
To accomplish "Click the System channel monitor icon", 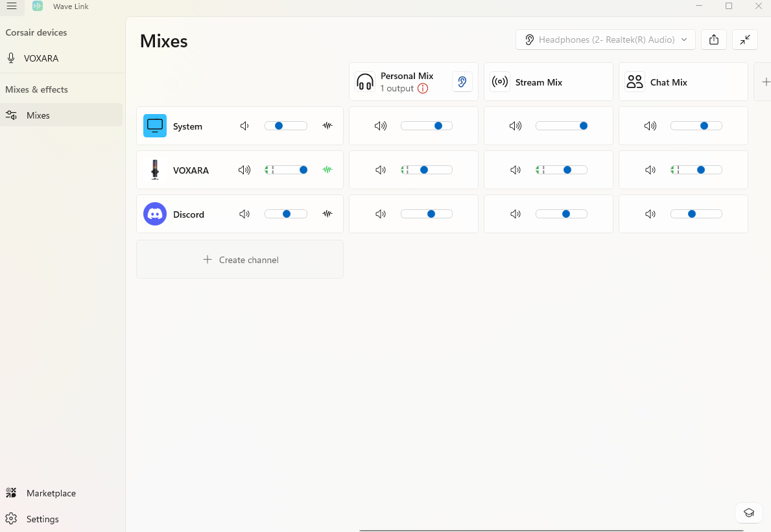I will coord(155,126).
